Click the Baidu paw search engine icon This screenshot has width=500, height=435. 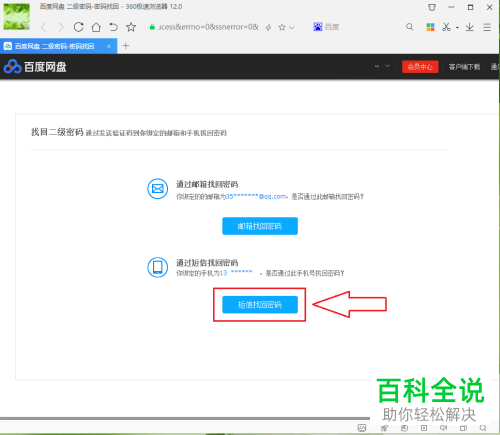(x=318, y=27)
